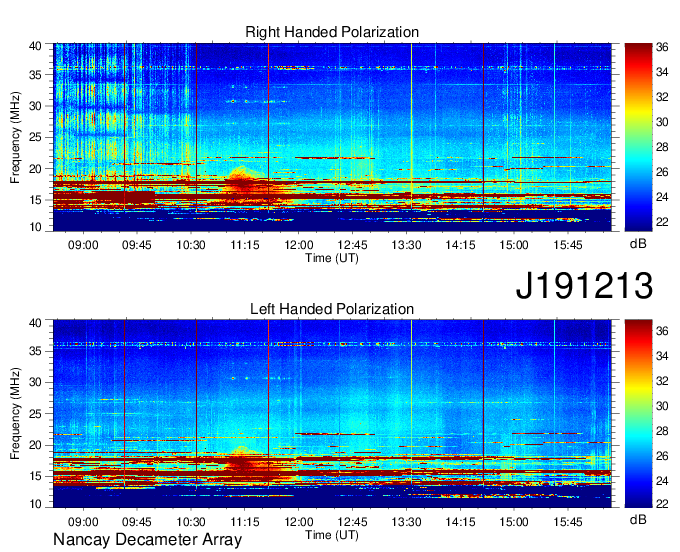
Task: Click the 26 value on Right Handed colorbar
Action: click(x=662, y=172)
